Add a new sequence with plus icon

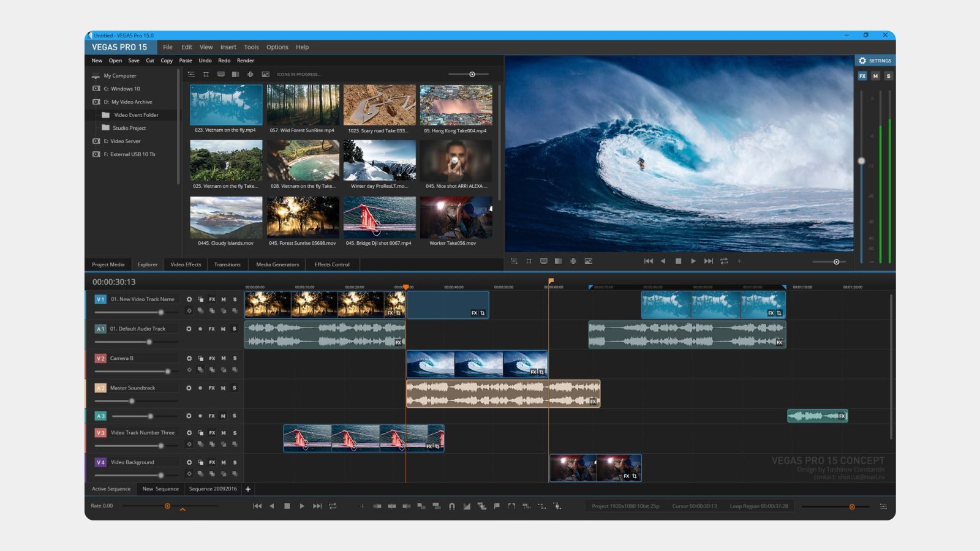point(248,489)
